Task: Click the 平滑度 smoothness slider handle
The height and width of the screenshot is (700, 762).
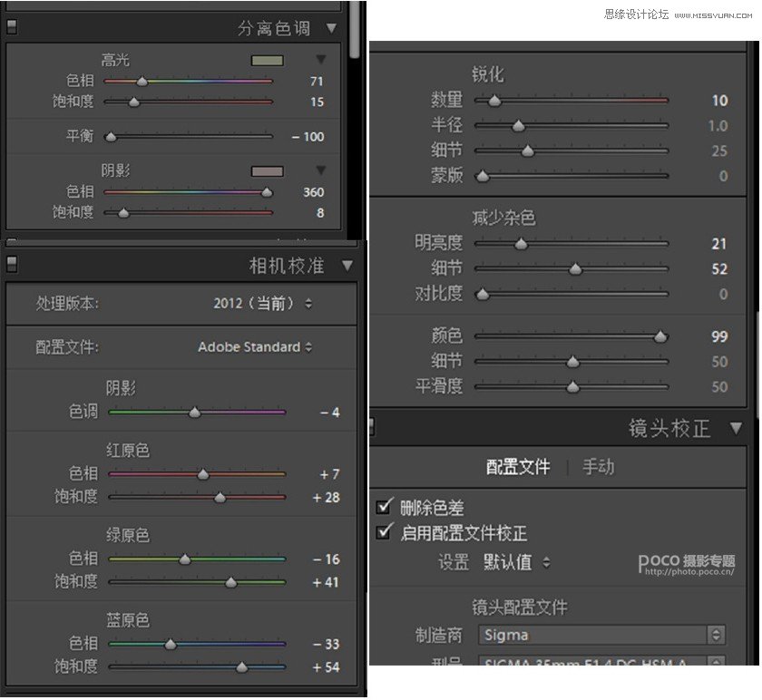Action: click(573, 386)
